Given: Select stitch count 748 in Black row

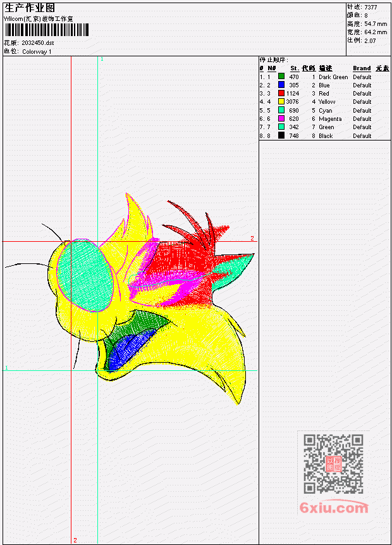Looking at the screenshot, I should [294, 136].
